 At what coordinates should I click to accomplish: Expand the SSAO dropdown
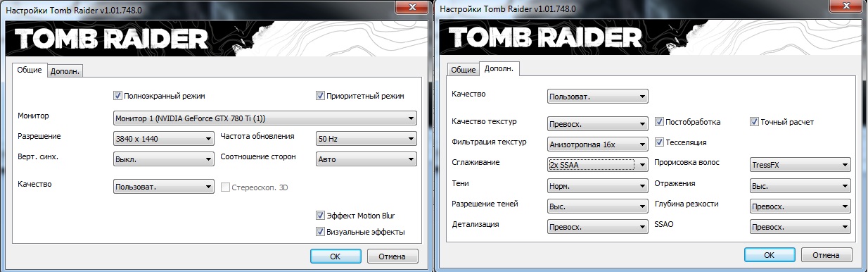click(x=800, y=227)
